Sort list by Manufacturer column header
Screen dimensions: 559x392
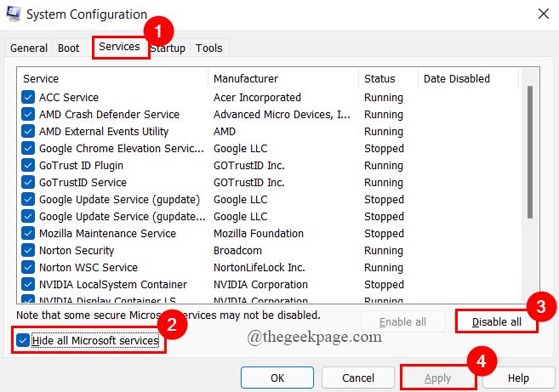[282, 79]
